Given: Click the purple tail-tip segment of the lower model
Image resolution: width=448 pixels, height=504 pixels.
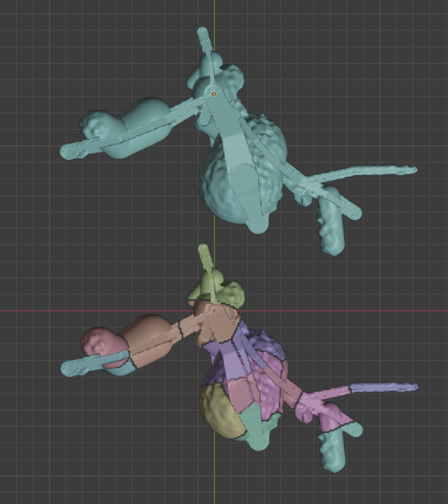Looking at the screenshot, I should coord(384,388).
